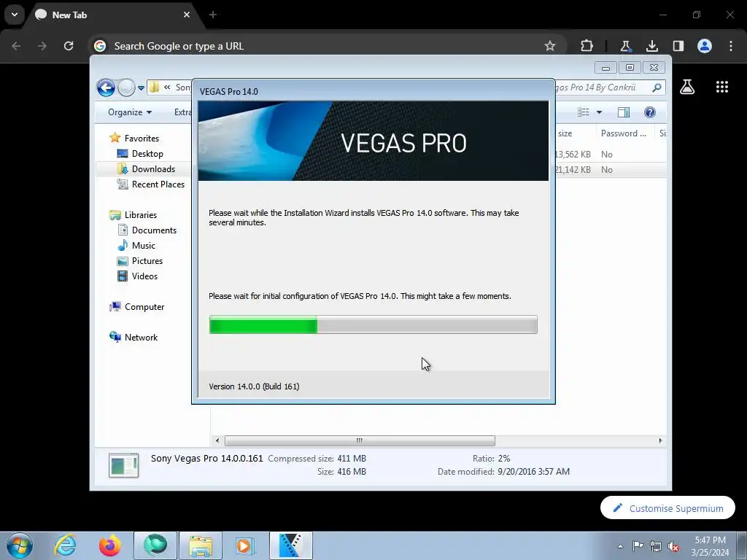Open Explorer help question mark icon

[x=650, y=112]
